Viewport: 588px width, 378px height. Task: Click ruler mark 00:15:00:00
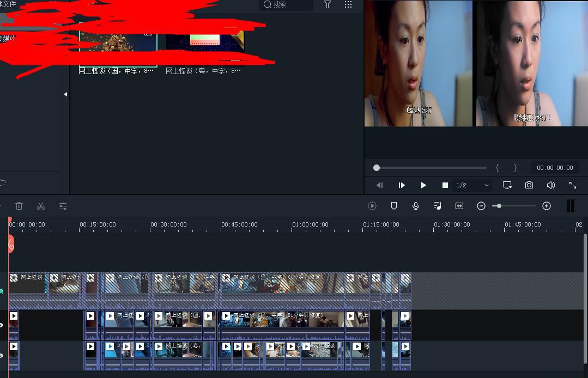98,224
